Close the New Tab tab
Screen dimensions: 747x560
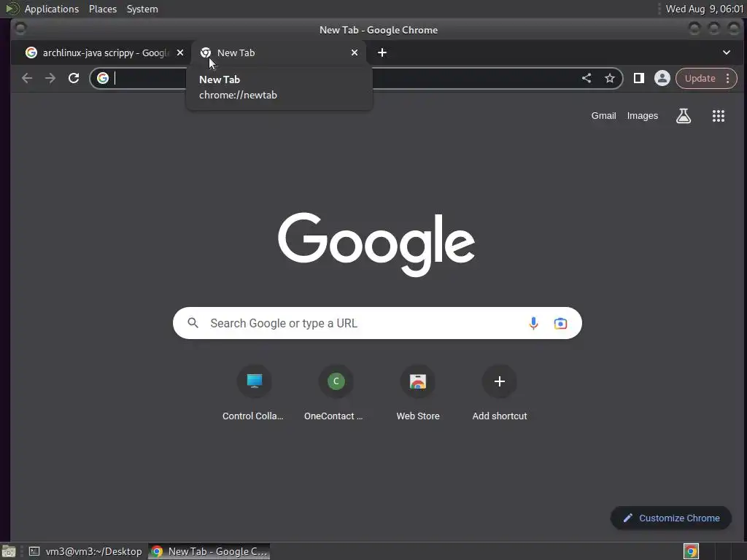point(355,52)
